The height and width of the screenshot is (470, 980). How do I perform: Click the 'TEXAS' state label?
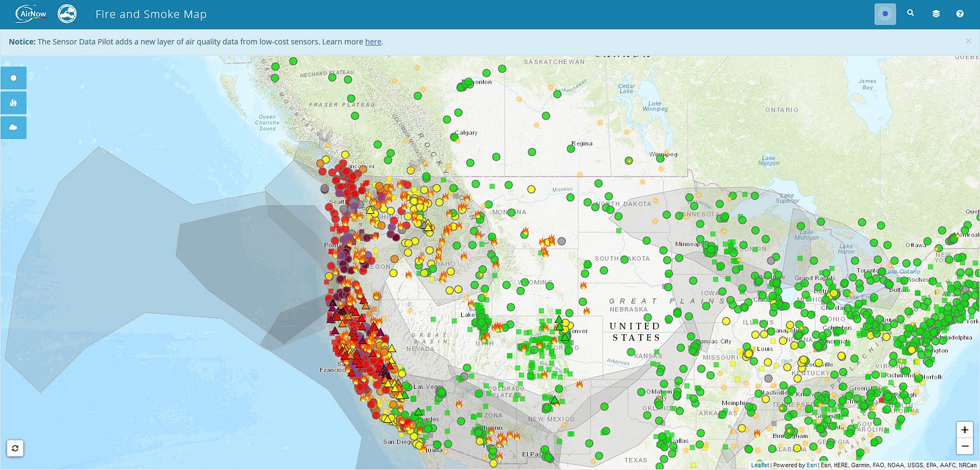[x=635, y=461]
